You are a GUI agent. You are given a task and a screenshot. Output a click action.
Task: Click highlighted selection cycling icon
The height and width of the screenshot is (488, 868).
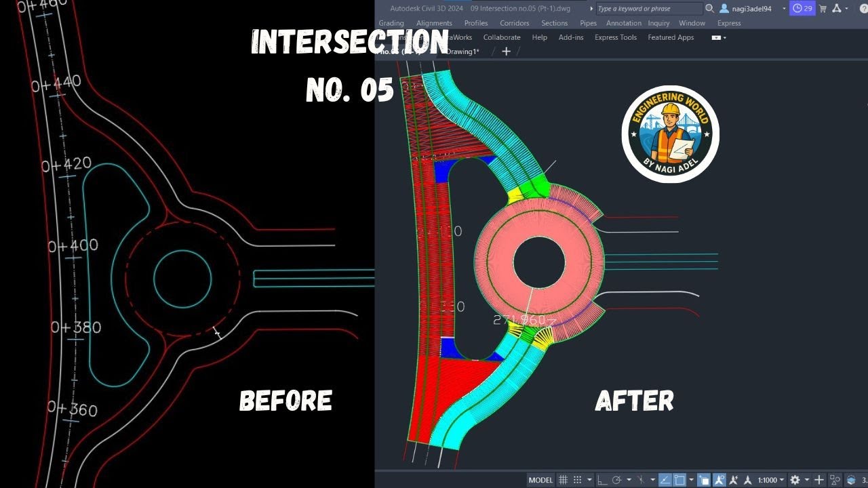pos(704,480)
